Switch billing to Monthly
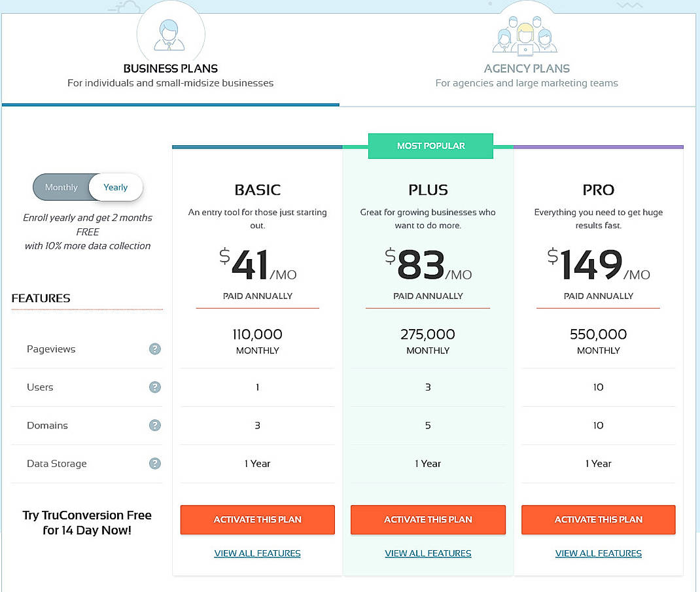The height and width of the screenshot is (592, 700). click(62, 187)
